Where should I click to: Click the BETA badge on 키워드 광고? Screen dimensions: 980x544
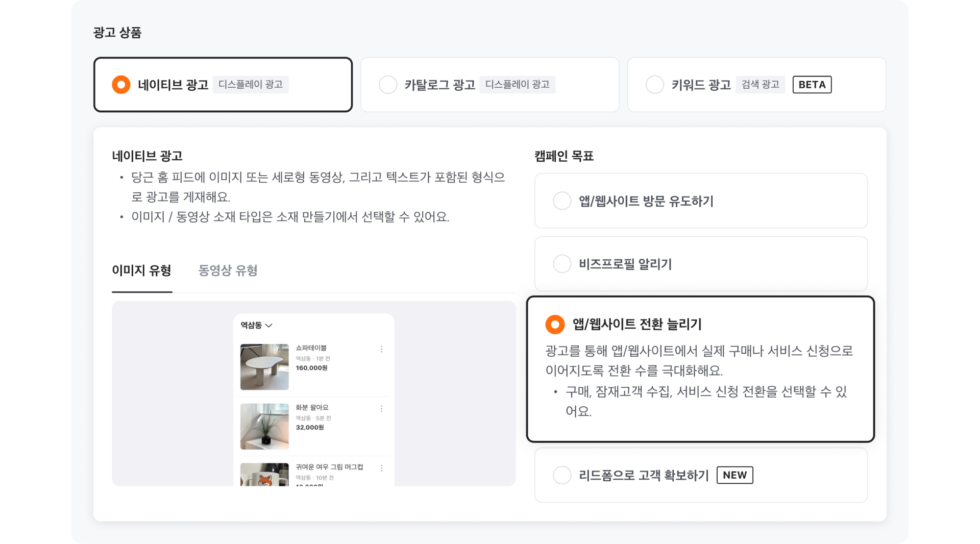coord(812,85)
